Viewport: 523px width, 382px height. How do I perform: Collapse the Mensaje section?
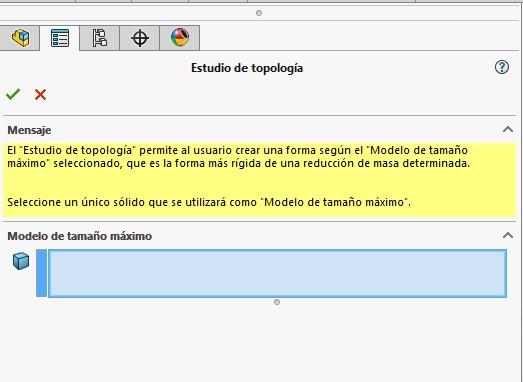pyautogui.click(x=508, y=129)
